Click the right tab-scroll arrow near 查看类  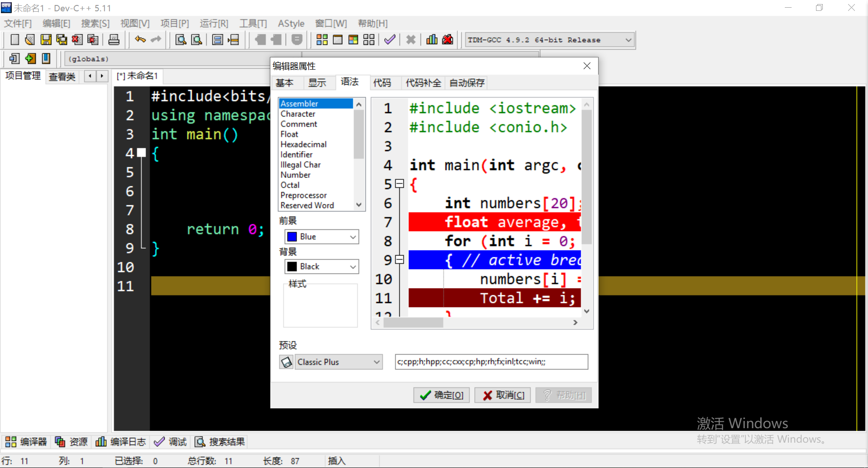coord(102,76)
